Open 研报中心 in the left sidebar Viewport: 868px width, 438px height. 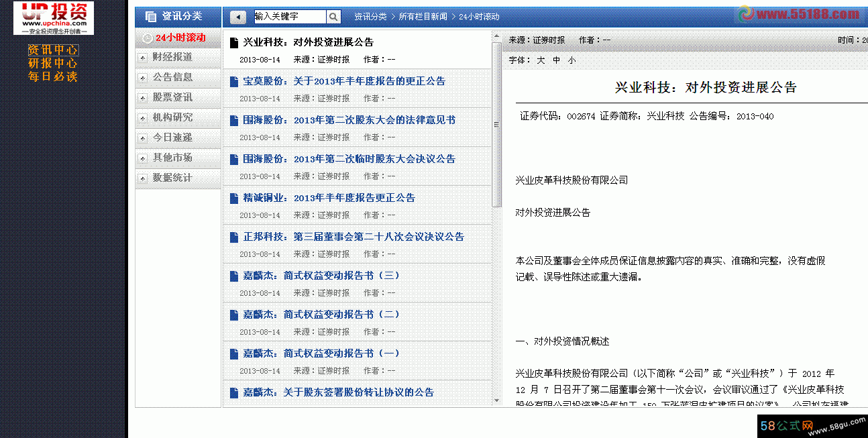coord(53,63)
